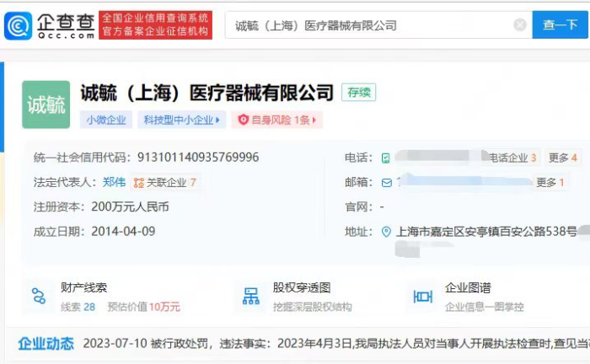Click the 企业图谱 graph icon
This screenshot has height=364, width=590.
[x=422, y=297]
